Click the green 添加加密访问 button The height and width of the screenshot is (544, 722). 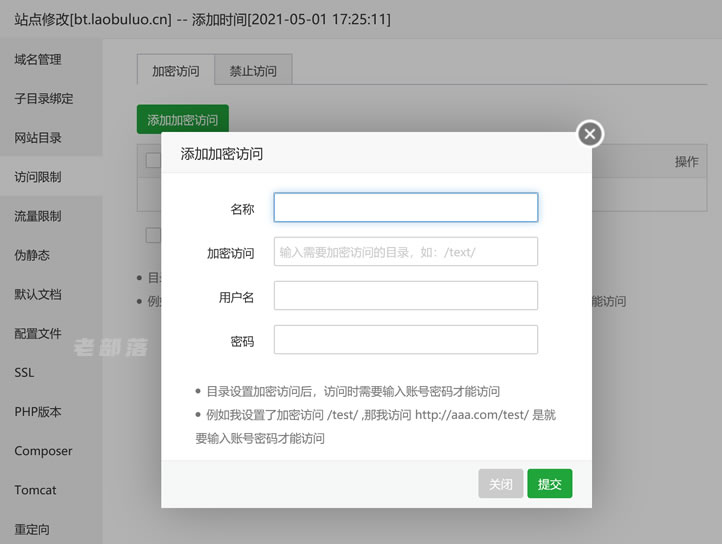[183, 119]
